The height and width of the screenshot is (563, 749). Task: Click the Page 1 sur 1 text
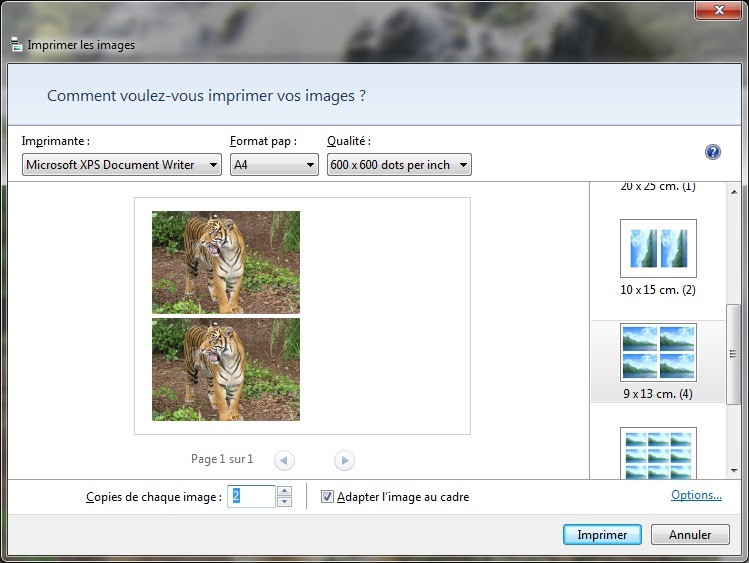[x=222, y=459]
